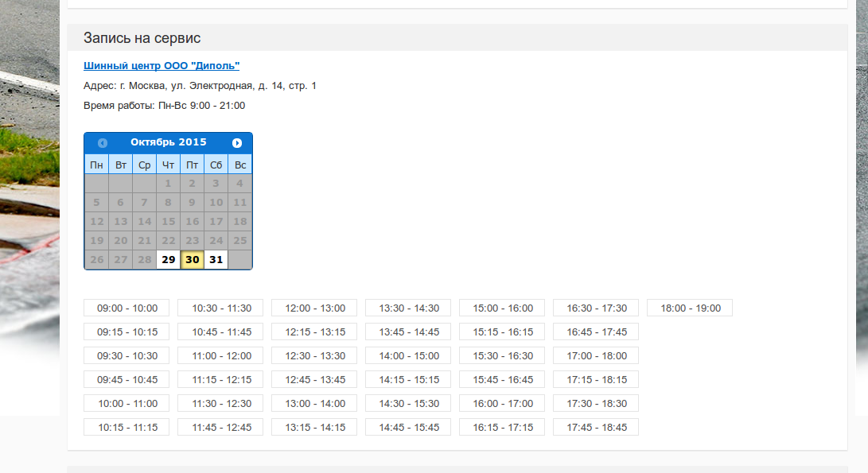Book the 13:00 - 14:00 slot
This screenshot has height=473, width=868.
pos(314,403)
